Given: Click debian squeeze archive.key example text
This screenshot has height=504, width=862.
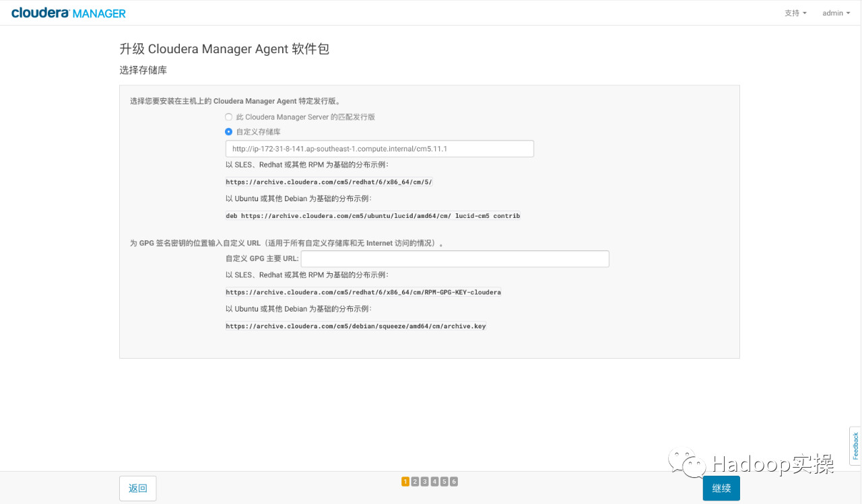Looking at the screenshot, I should [356, 326].
